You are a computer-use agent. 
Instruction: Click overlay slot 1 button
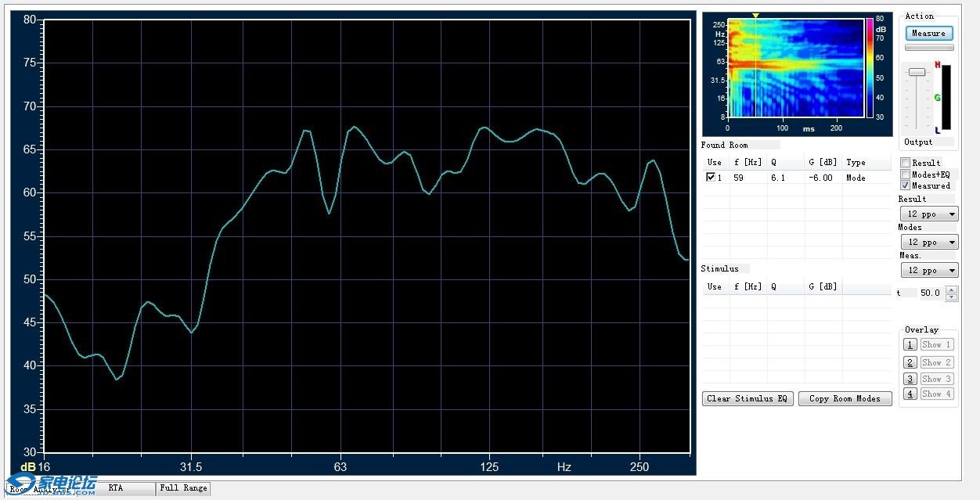(910, 345)
